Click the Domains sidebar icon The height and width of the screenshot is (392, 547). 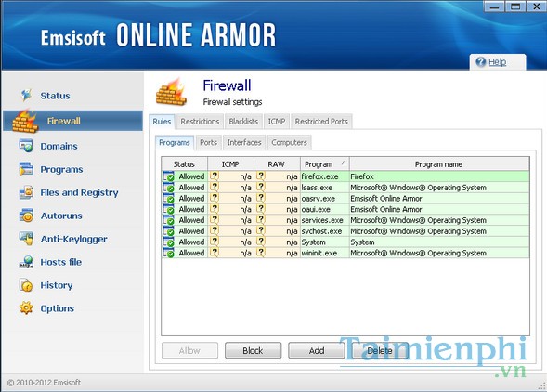(x=26, y=146)
